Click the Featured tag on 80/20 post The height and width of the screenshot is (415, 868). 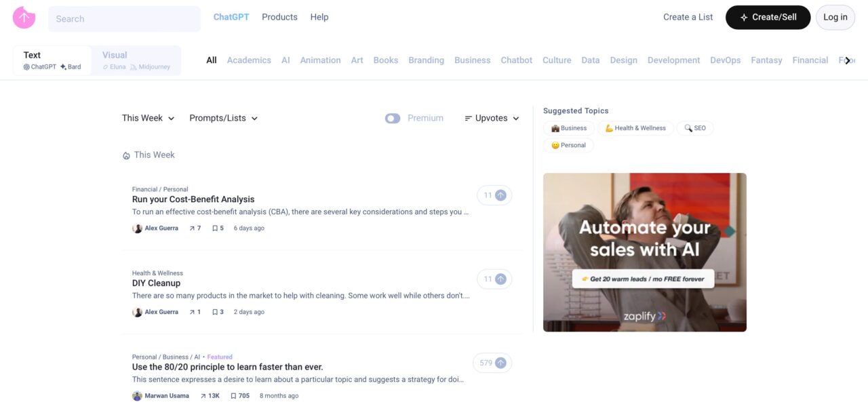[x=220, y=357]
